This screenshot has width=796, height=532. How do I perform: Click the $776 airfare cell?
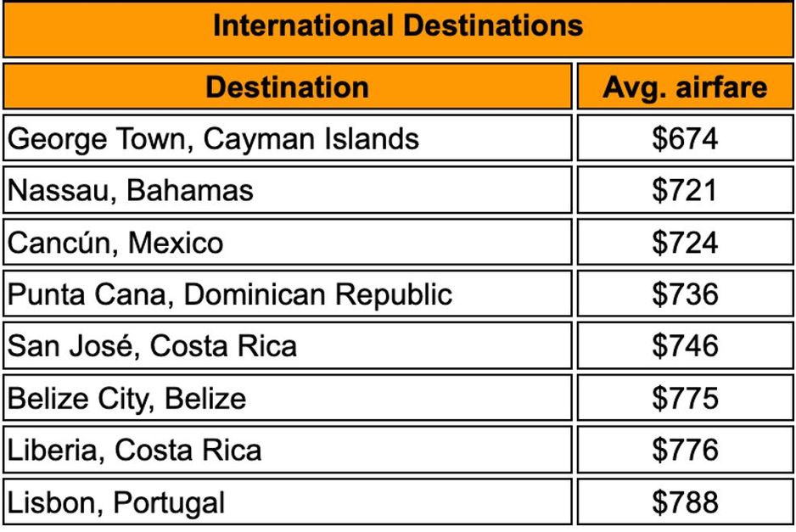click(684, 450)
